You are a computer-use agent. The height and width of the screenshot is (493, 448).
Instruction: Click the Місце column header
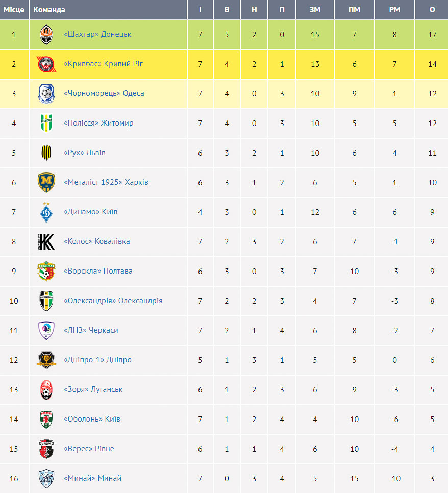14,10
